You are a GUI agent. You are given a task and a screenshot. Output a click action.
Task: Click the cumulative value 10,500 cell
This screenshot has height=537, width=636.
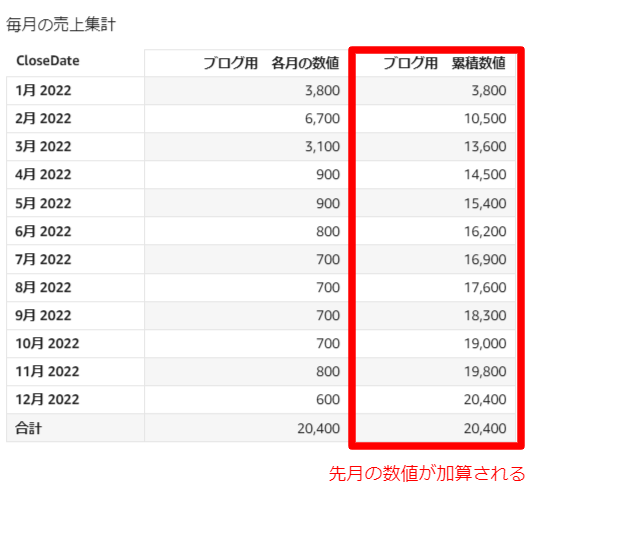(484, 118)
